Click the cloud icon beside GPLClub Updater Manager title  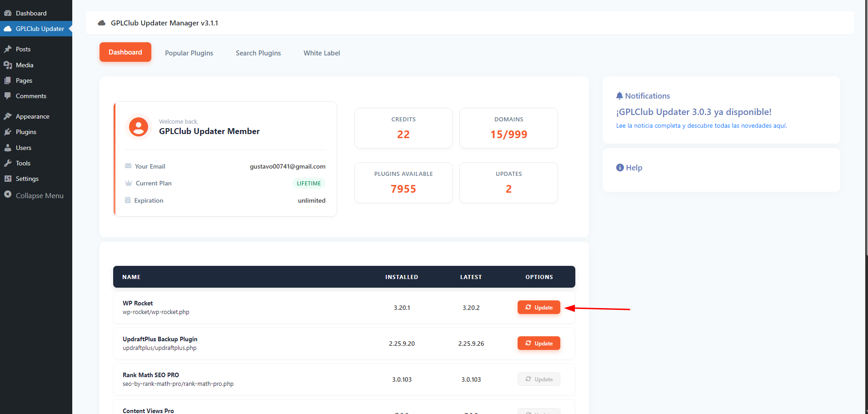[x=102, y=23]
